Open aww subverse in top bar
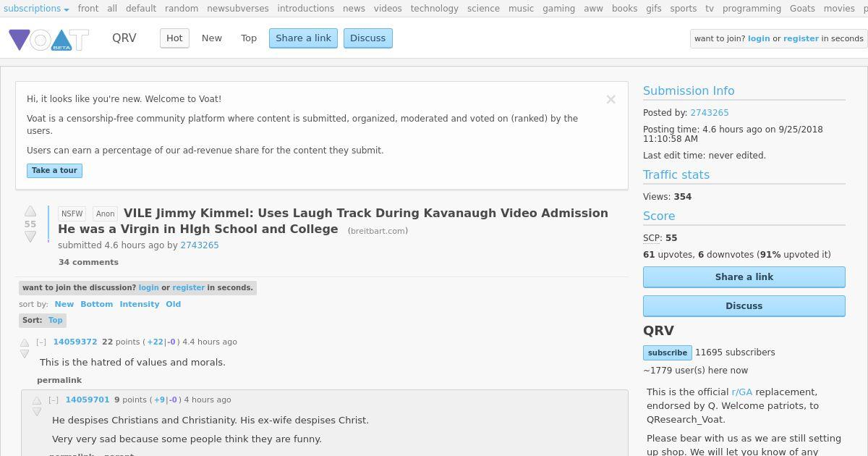Viewport: 868px width, 456px height. 593,9
